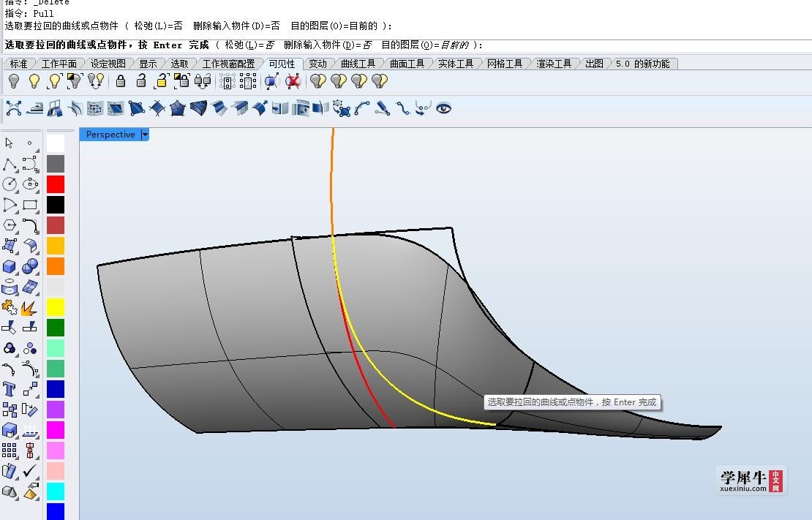Click 目的图层(O)=目前的 option in command prompt
The height and width of the screenshot is (520, 812).
click(425, 45)
